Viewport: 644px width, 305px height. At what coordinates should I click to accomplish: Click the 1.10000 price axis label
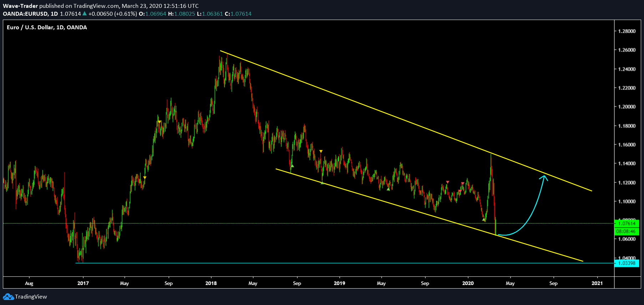click(x=627, y=201)
